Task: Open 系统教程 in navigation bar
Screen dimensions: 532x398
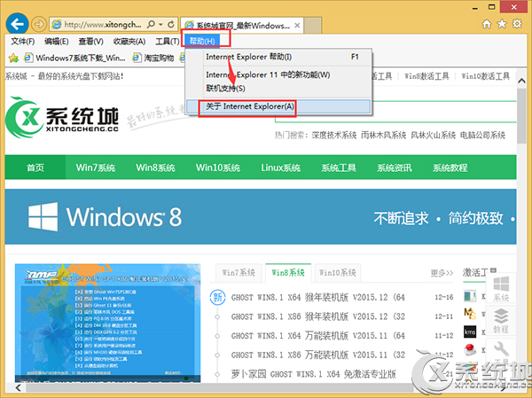Action: point(450,168)
